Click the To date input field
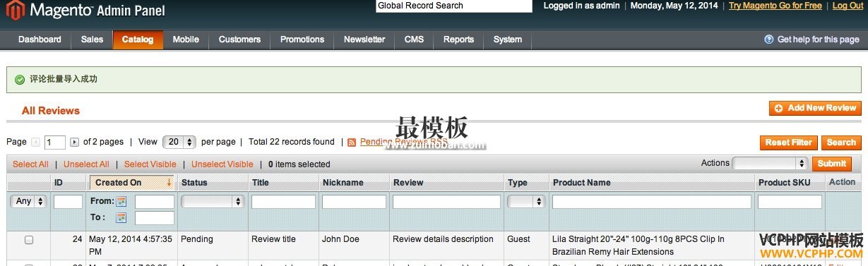868x266 pixels. [154, 218]
